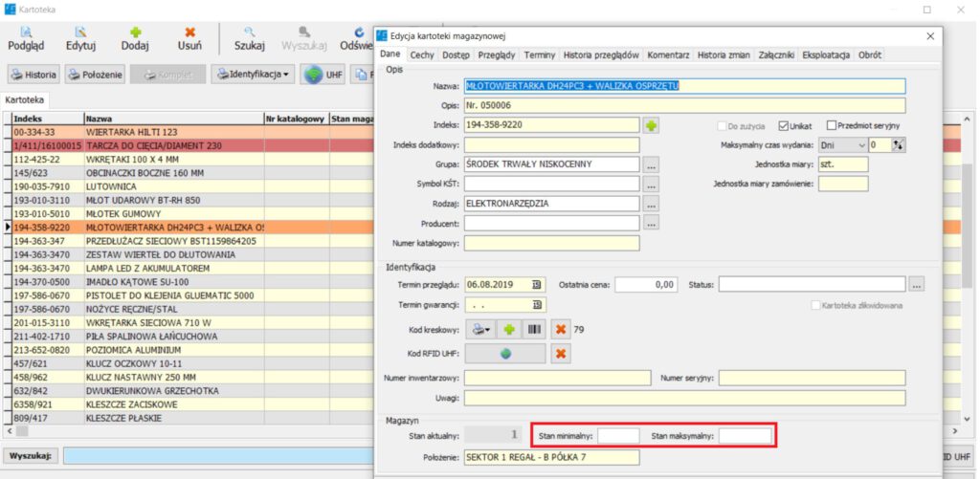This screenshot has height=479, width=980.
Task: Click the Edytuj toolbar icon
Action: (80, 35)
